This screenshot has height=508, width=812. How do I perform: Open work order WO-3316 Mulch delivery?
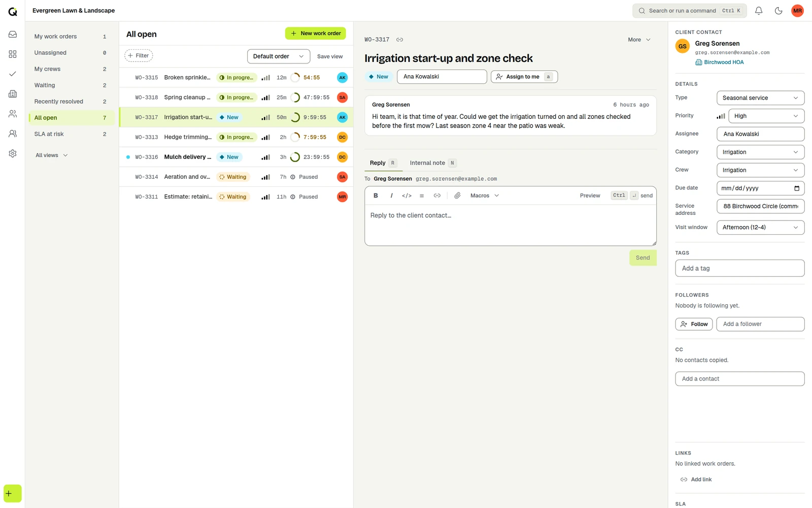[236, 157]
